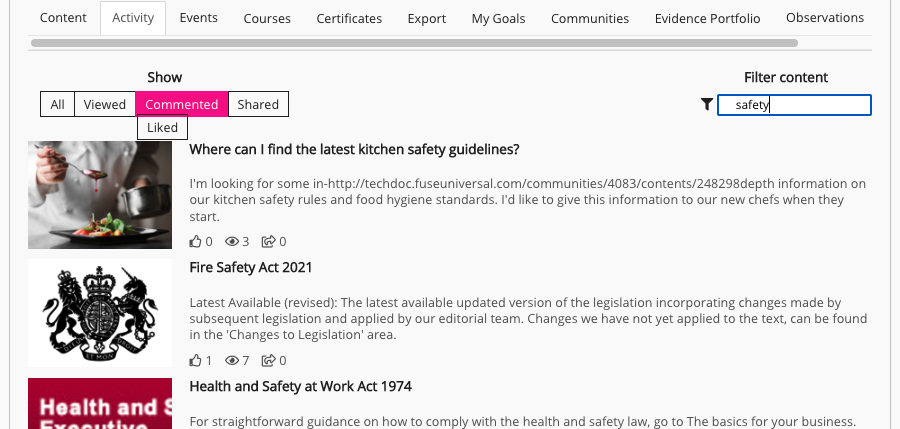Toggle the Viewed activity filter
The width and height of the screenshot is (900, 429).
(x=105, y=104)
